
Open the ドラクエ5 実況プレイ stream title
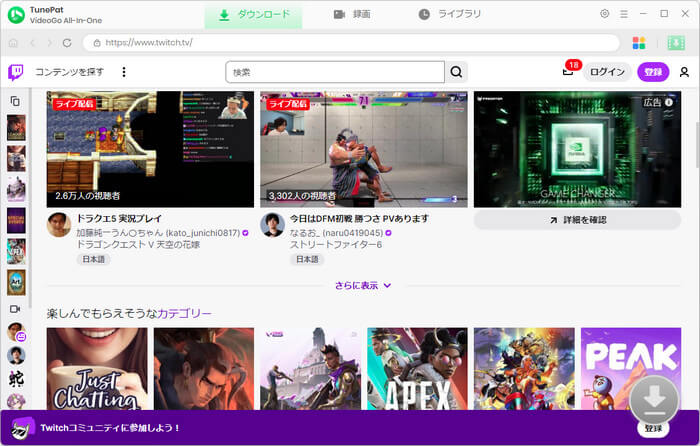(x=119, y=218)
